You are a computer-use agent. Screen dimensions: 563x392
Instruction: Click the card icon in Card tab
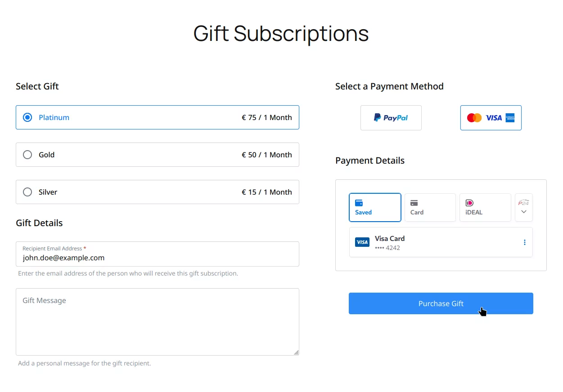414,203
